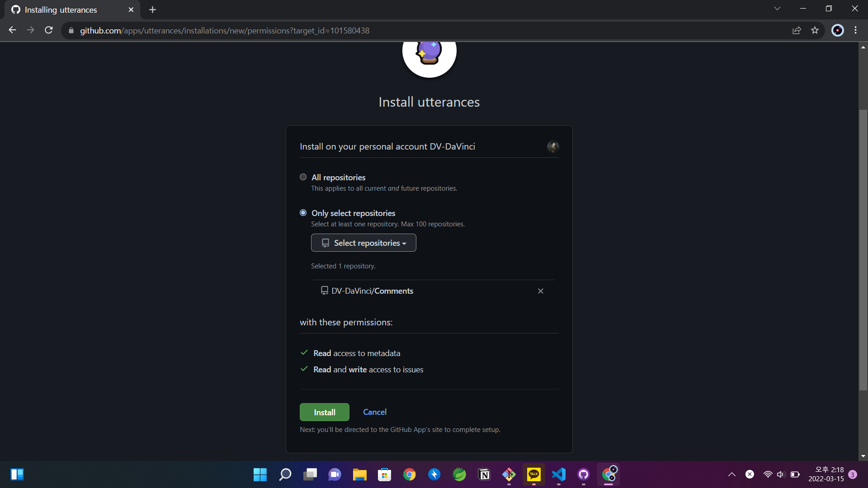This screenshot has height=488, width=868.
Task: Open a new browser tab
Action: click(152, 9)
